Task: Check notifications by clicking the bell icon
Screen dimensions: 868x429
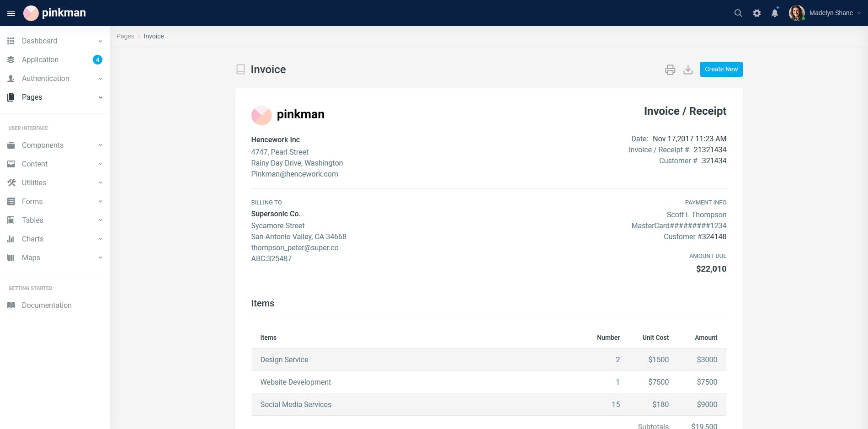Action: (774, 13)
